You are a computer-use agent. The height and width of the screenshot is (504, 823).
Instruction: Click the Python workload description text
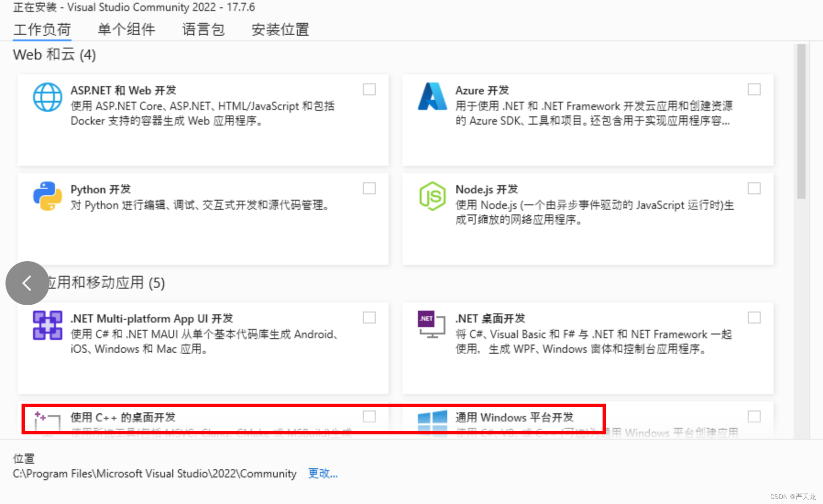[200, 205]
